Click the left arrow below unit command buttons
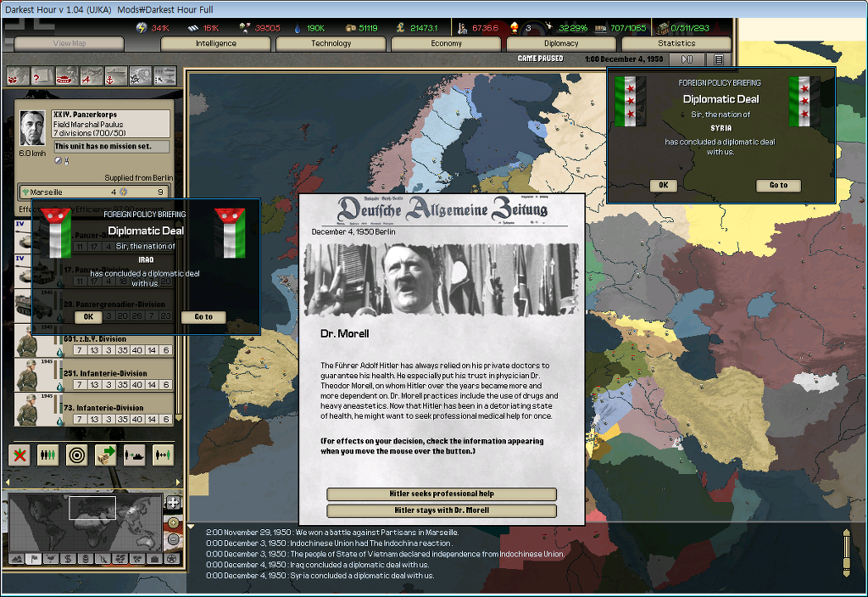This screenshot has width=868, height=597. click(x=7, y=483)
